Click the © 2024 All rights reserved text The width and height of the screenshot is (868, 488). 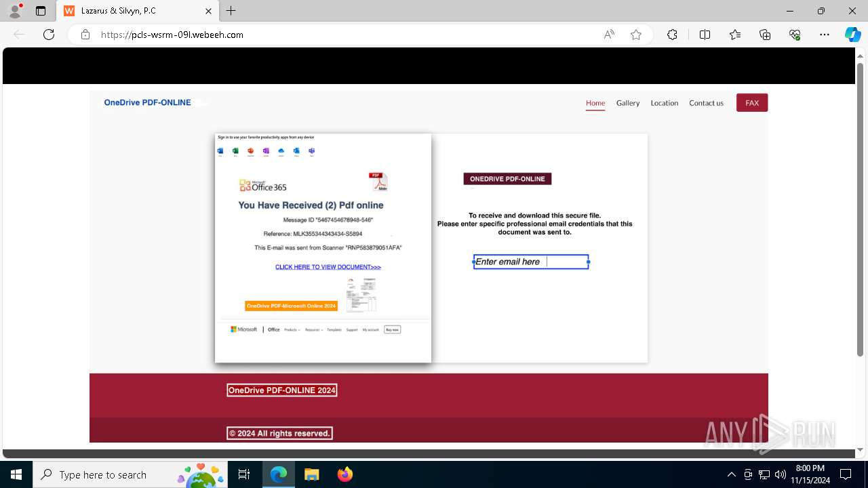click(279, 433)
